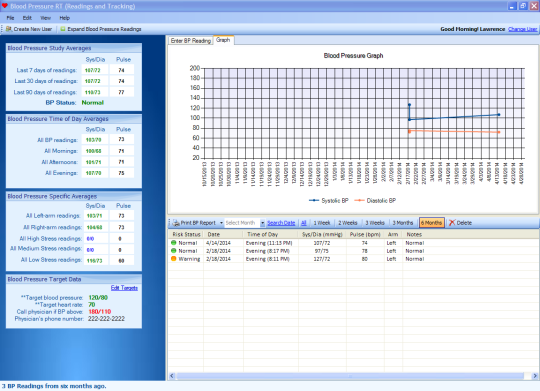
Task: Click the Change User link
Action: 522,29
